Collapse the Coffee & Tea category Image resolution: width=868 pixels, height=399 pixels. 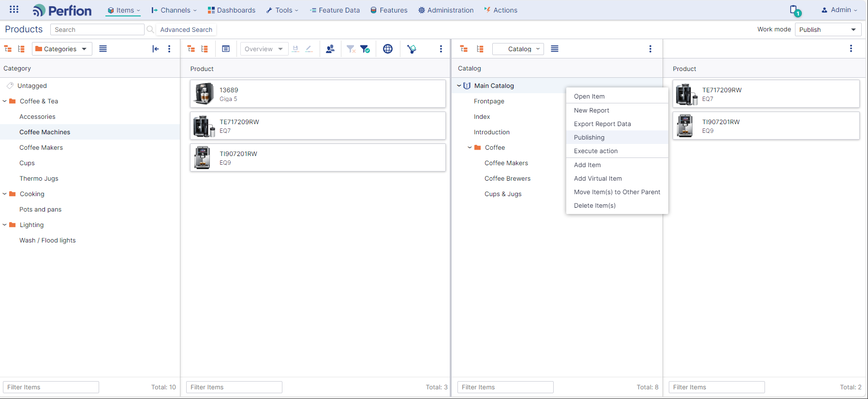(4, 101)
